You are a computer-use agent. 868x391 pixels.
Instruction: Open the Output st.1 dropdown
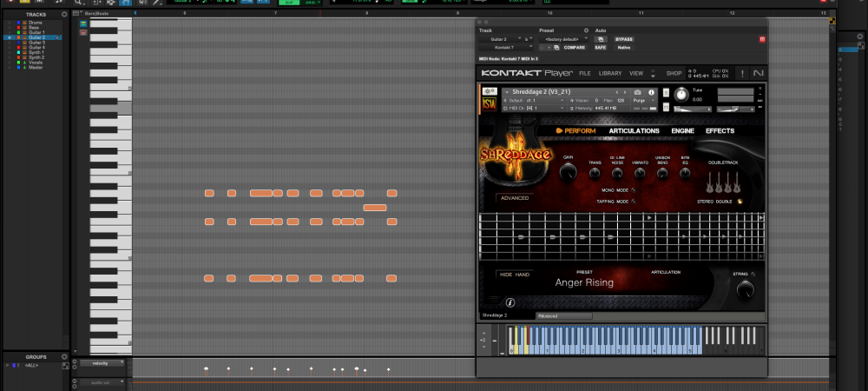point(534,100)
